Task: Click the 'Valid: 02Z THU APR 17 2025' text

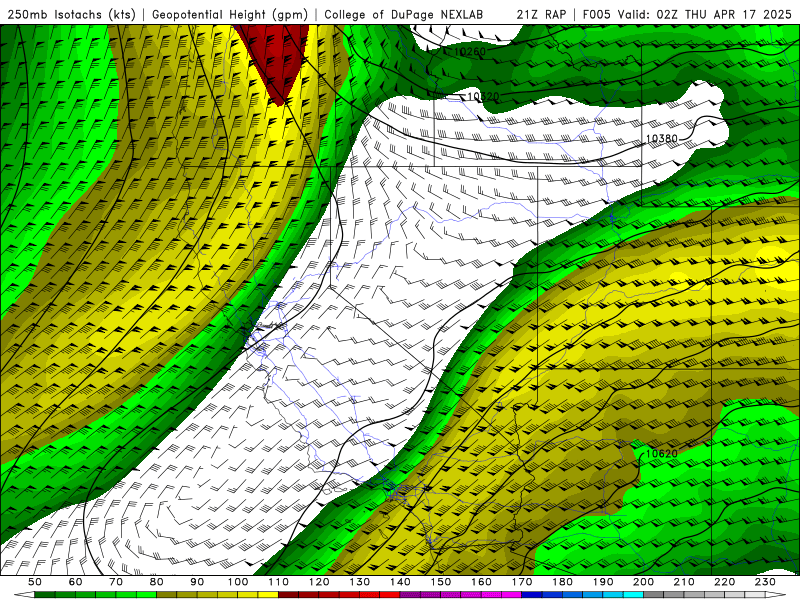Action: coord(705,14)
